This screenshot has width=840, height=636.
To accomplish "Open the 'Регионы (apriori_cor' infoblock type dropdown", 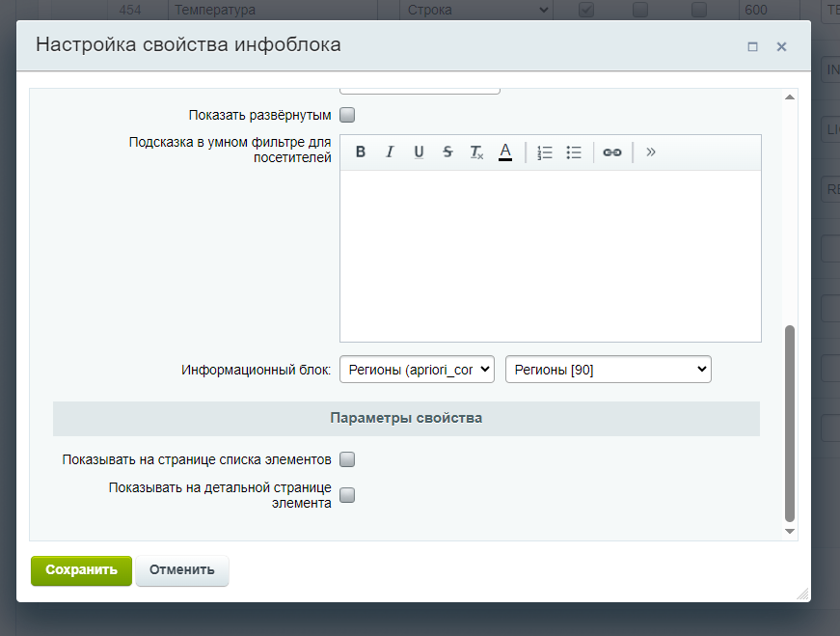I will (x=417, y=370).
